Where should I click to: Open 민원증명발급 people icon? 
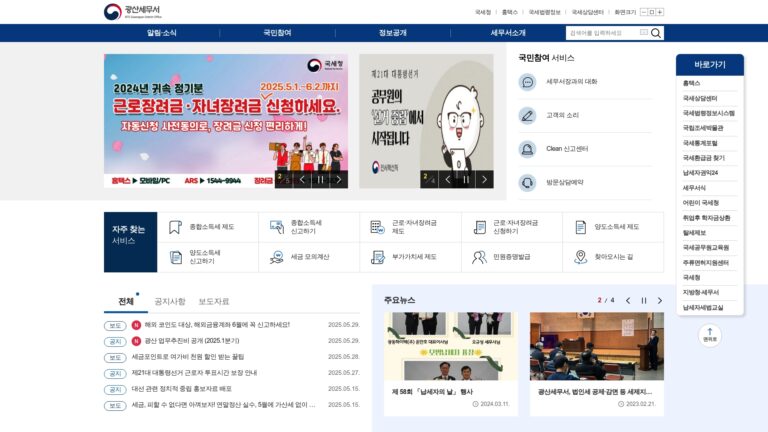(479, 257)
